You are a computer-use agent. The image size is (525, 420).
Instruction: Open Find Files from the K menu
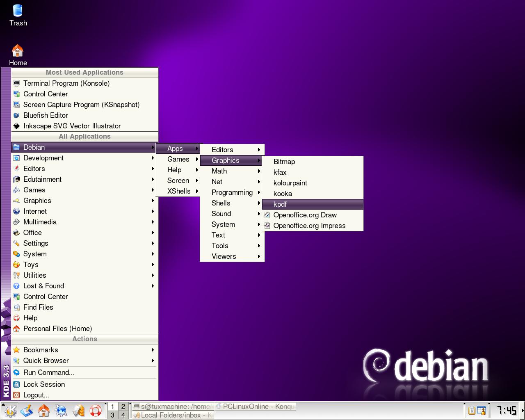tap(84, 307)
